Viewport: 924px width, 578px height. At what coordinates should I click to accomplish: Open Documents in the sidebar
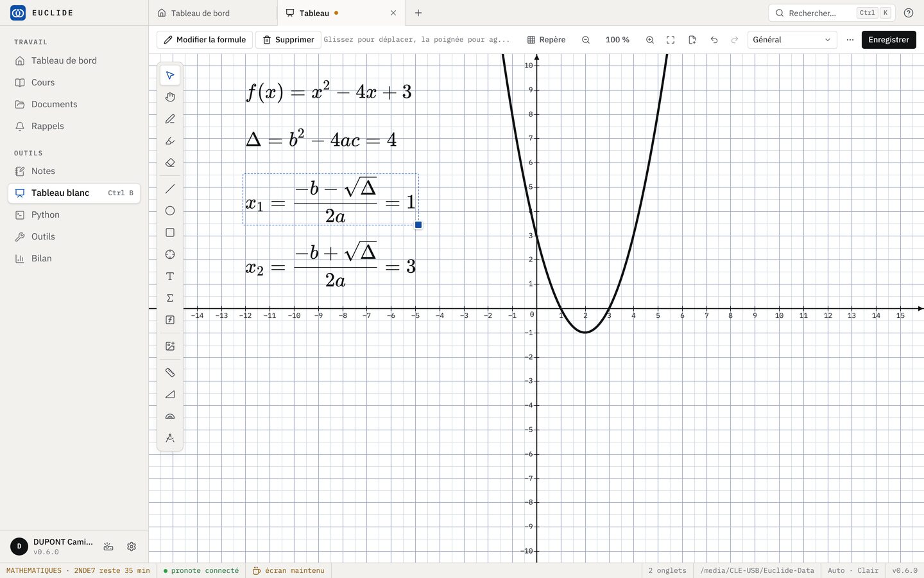[74, 104]
